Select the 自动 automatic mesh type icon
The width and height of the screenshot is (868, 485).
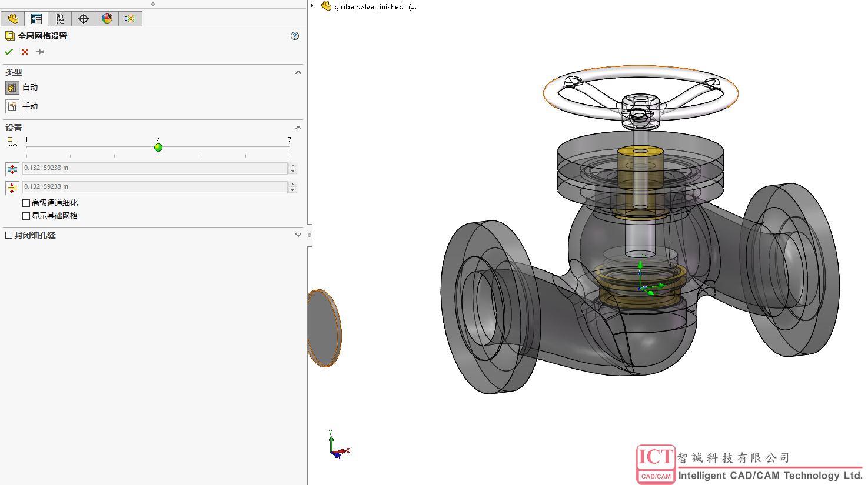pyautogui.click(x=12, y=88)
